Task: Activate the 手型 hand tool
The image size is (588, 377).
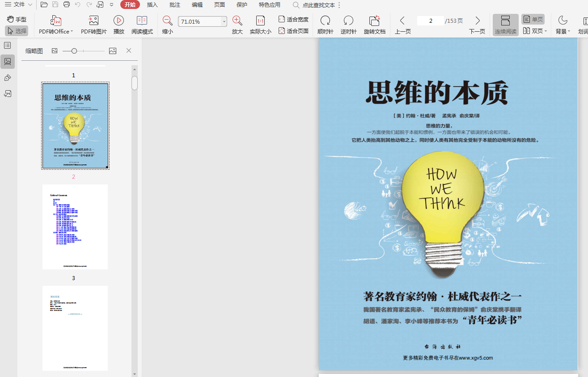Action: pyautogui.click(x=17, y=19)
